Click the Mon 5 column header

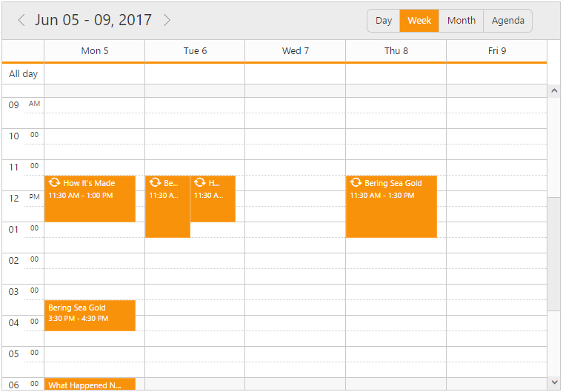click(x=95, y=51)
